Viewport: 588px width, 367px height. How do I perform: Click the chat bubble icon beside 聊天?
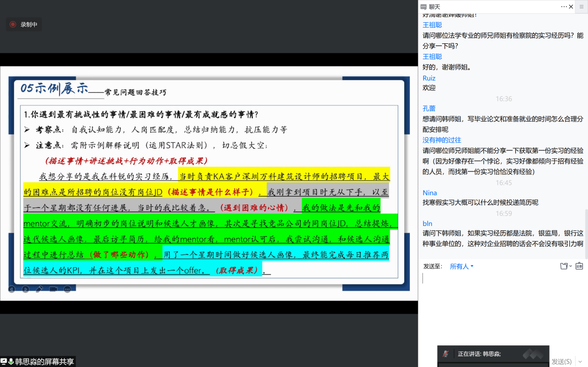point(423,7)
